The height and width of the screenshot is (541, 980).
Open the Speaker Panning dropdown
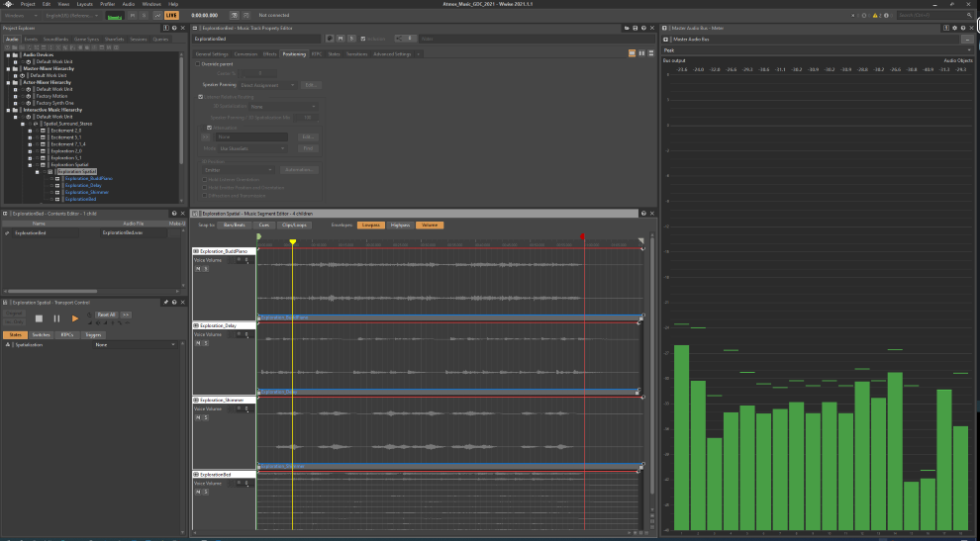coord(267,85)
